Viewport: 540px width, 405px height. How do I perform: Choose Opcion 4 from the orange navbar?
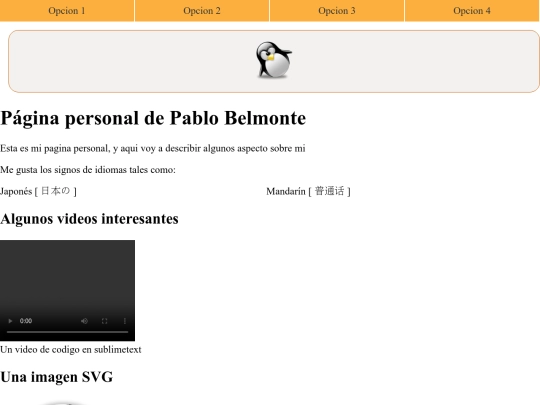pos(472,11)
